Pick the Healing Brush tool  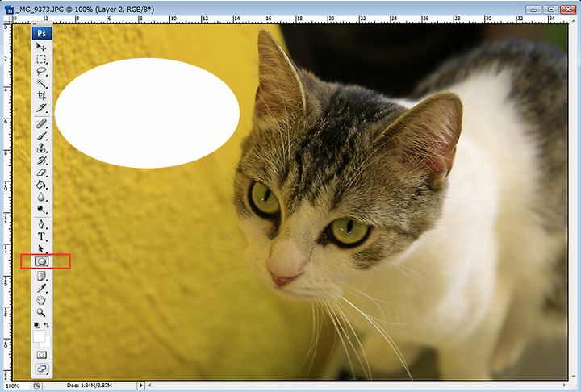[41, 123]
